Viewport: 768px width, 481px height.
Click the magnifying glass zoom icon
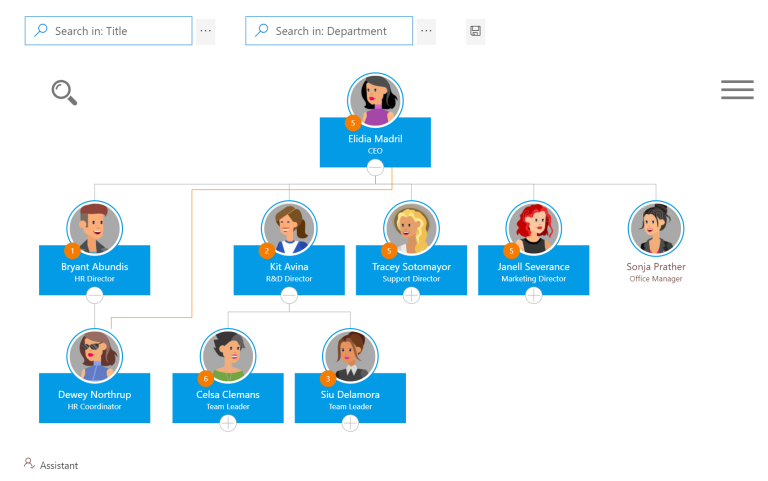(x=64, y=92)
